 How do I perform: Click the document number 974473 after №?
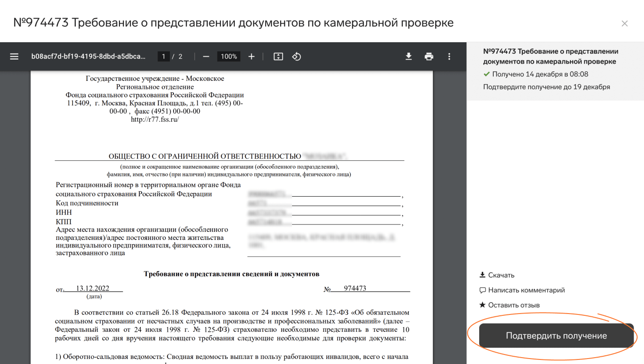pyautogui.click(x=355, y=288)
